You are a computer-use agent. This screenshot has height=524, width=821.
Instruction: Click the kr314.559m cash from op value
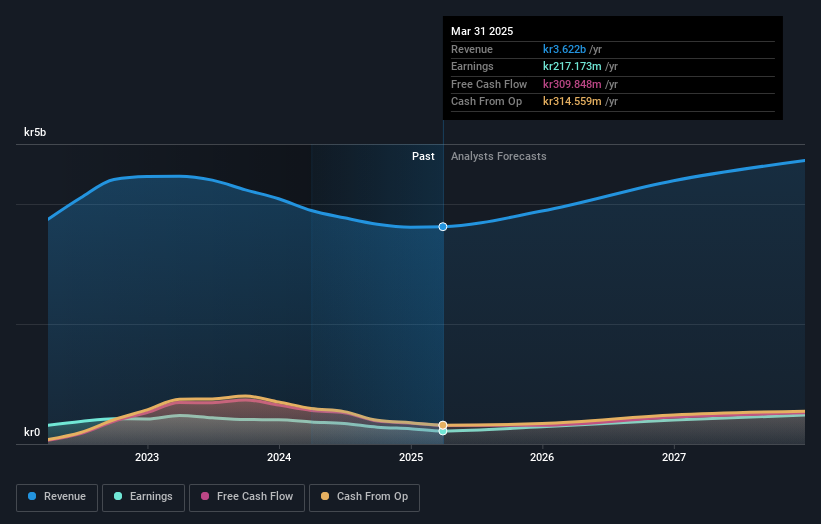(x=572, y=102)
